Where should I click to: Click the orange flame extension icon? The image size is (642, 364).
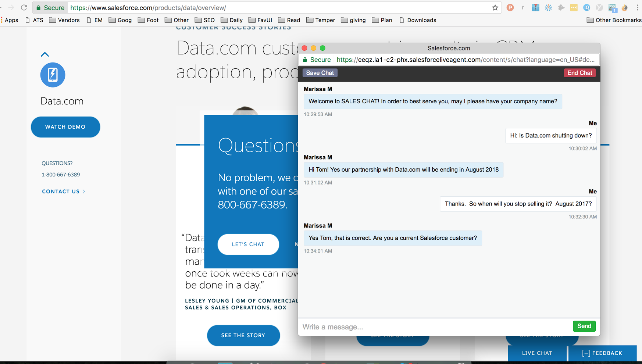(625, 7)
